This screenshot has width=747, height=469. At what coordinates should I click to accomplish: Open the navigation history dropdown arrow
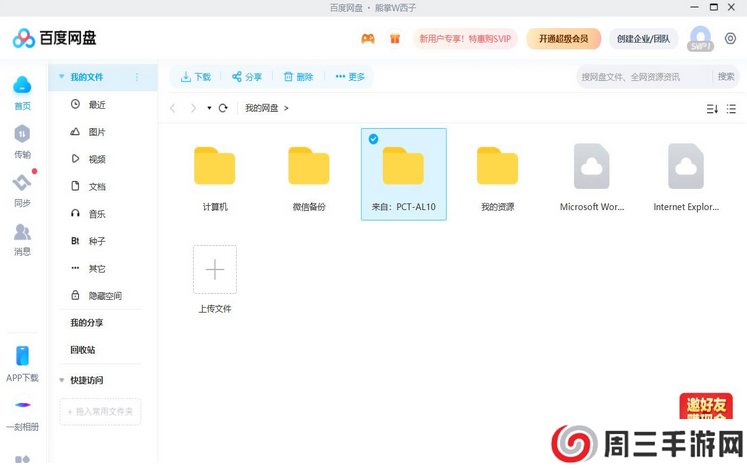[x=209, y=108]
